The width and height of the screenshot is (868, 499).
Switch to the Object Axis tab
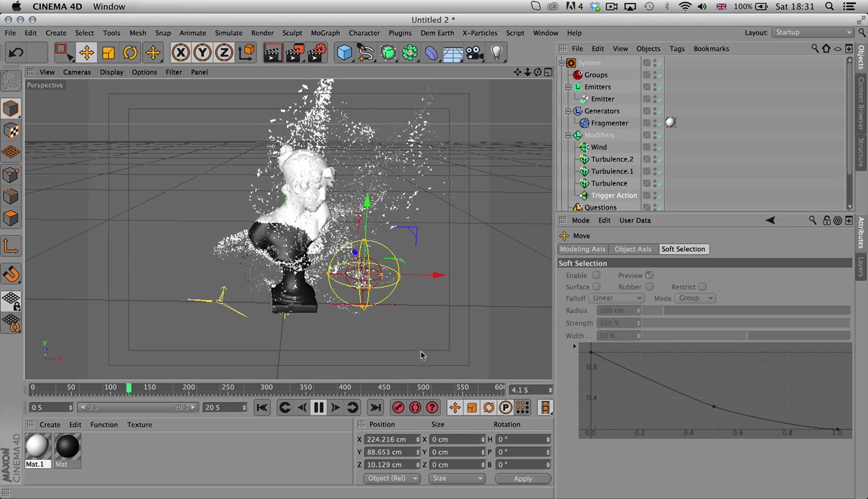tap(633, 249)
